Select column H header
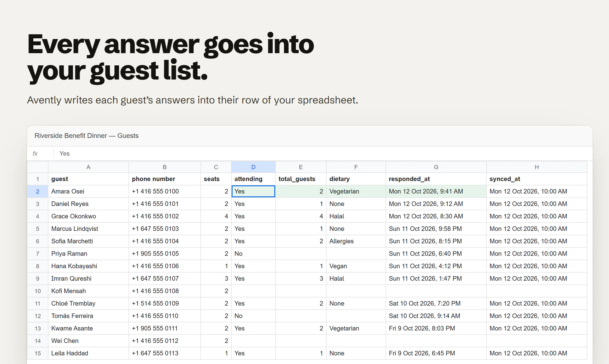The height and width of the screenshot is (364, 609). point(537,167)
